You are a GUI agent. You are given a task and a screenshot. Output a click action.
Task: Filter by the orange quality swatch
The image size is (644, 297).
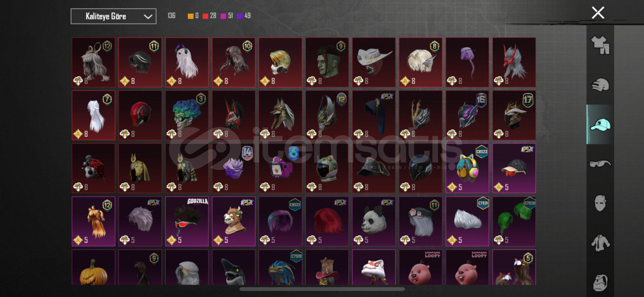[x=190, y=16]
